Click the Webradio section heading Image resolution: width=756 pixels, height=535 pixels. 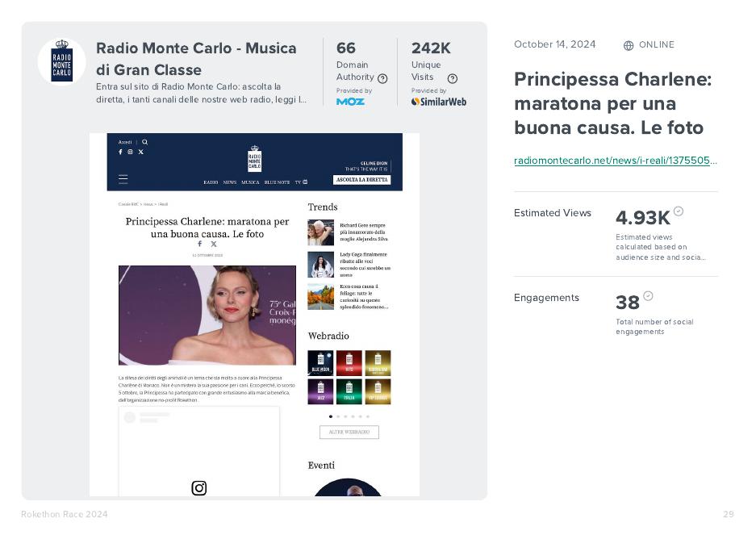(x=328, y=336)
